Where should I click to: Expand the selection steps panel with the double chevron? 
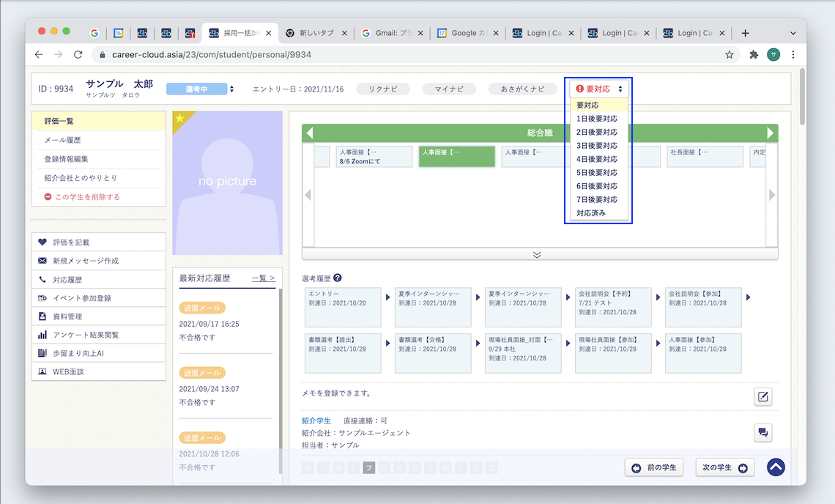coord(537,254)
